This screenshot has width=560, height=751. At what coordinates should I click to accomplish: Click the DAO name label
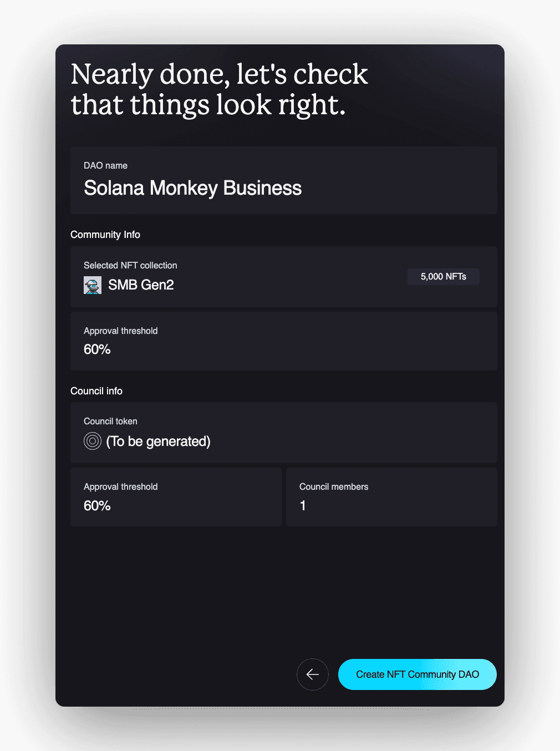[105, 166]
